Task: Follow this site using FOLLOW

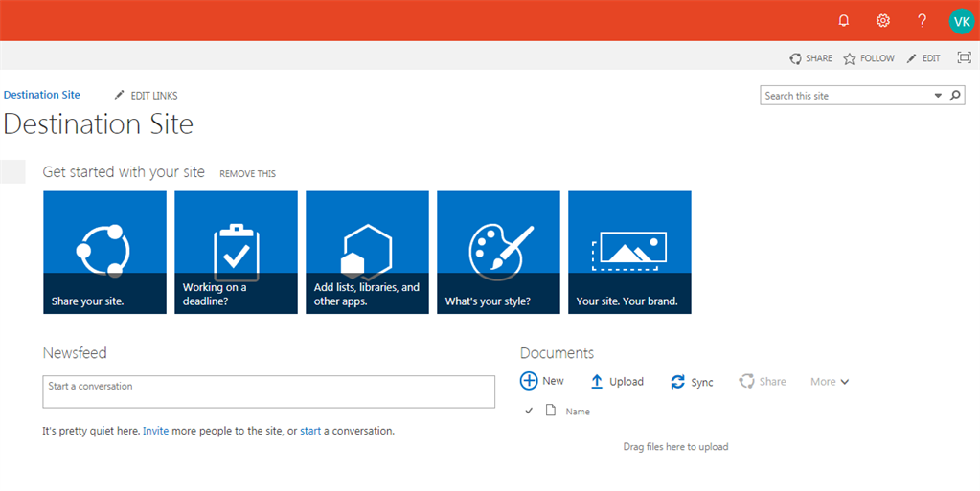Action: point(869,58)
